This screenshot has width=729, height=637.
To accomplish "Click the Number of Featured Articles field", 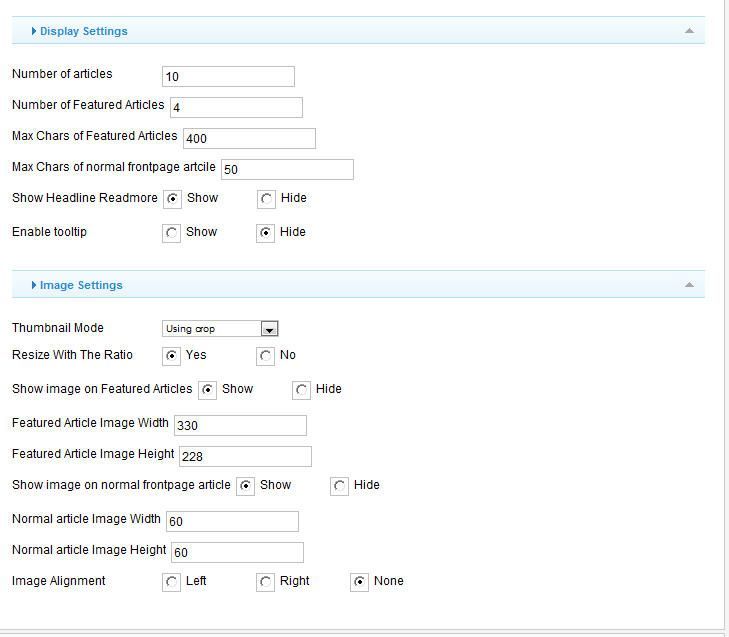I will click(x=237, y=107).
